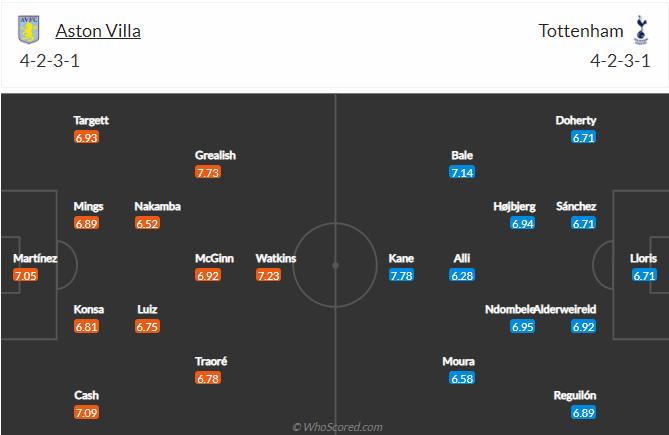Click the Aston Villa club crest
Screen dimensions: 669x435
point(29,30)
